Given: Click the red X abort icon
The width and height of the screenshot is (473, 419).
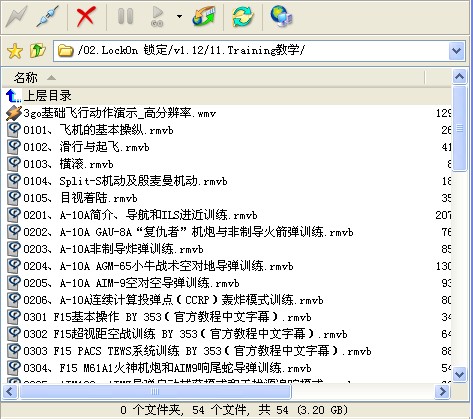Looking at the screenshot, I should pos(86,17).
